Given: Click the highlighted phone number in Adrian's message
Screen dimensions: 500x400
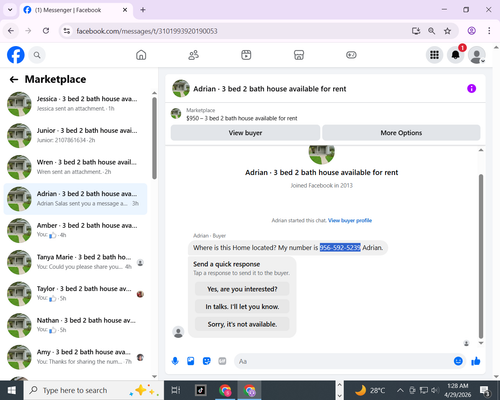Looking at the screenshot, I should tap(340, 248).
